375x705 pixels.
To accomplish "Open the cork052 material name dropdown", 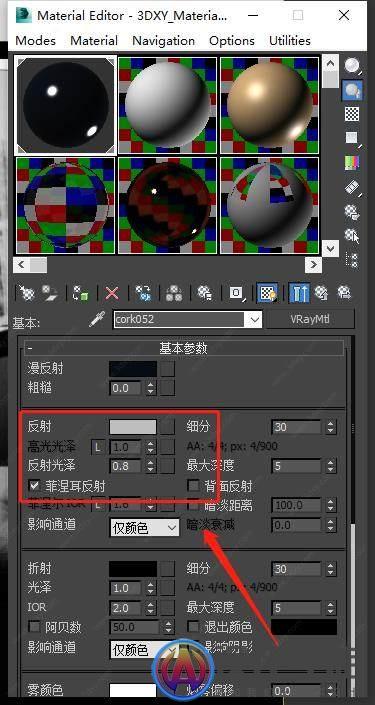I will [255, 320].
